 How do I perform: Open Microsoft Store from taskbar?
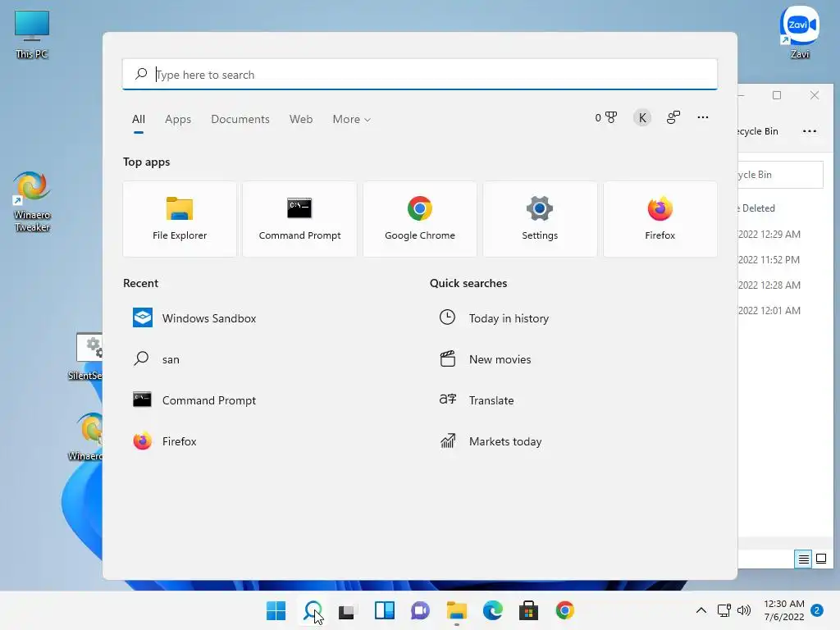click(x=529, y=610)
